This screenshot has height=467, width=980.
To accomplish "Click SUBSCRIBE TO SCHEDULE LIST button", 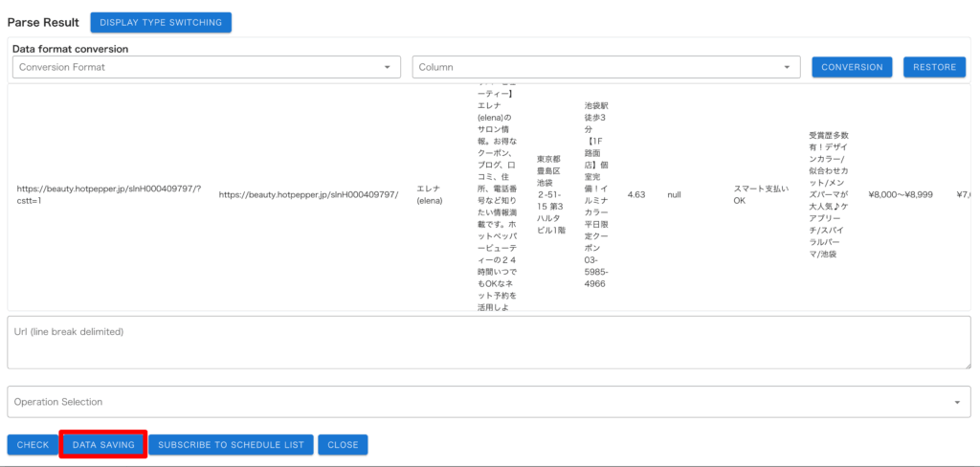I will [231, 445].
